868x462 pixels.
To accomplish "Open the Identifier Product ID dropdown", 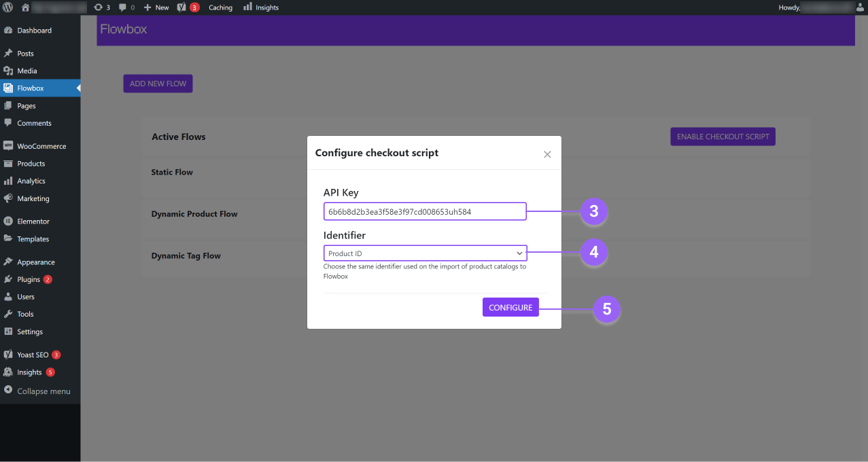I will tap(425, 253).
